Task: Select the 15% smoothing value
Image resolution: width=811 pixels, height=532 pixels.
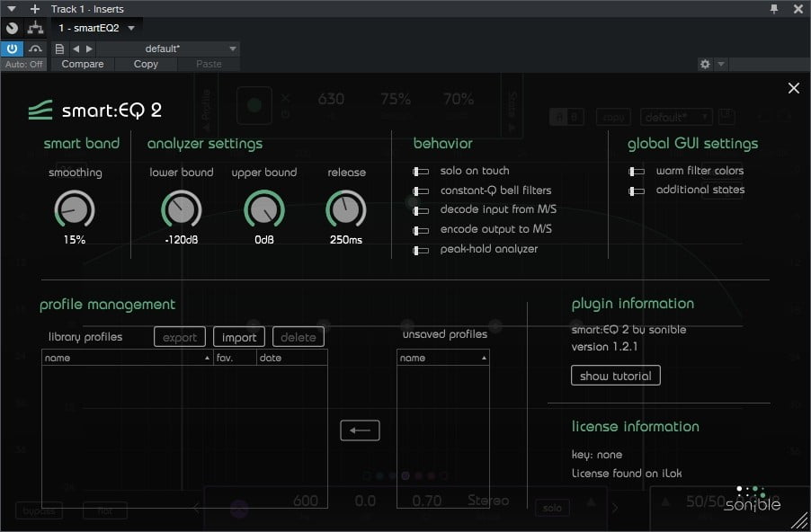Action: (75, 240)
